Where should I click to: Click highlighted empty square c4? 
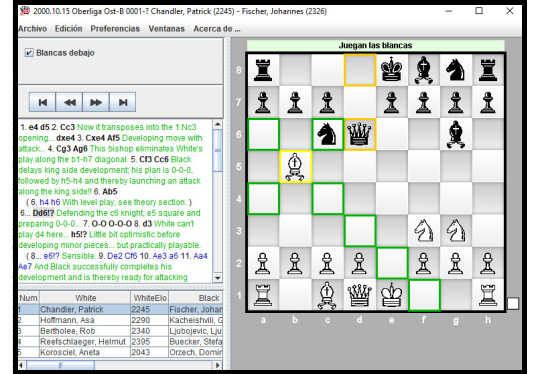click(x=328, y=199)
